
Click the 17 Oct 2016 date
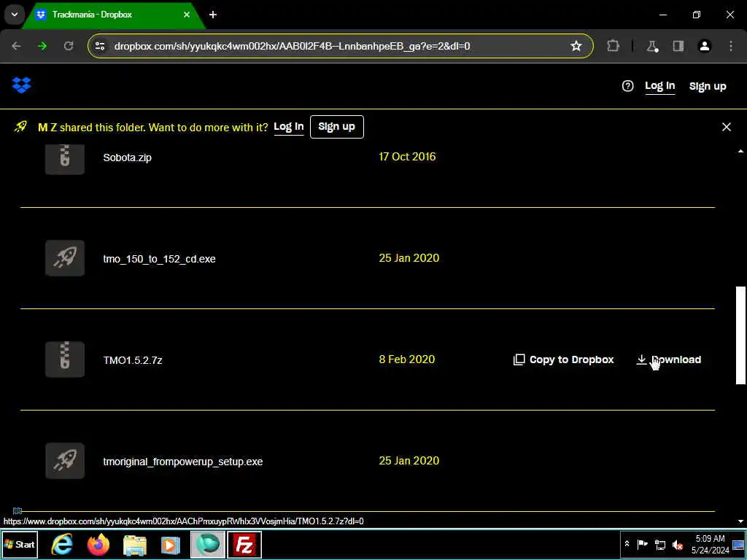[x=407, y=157]
